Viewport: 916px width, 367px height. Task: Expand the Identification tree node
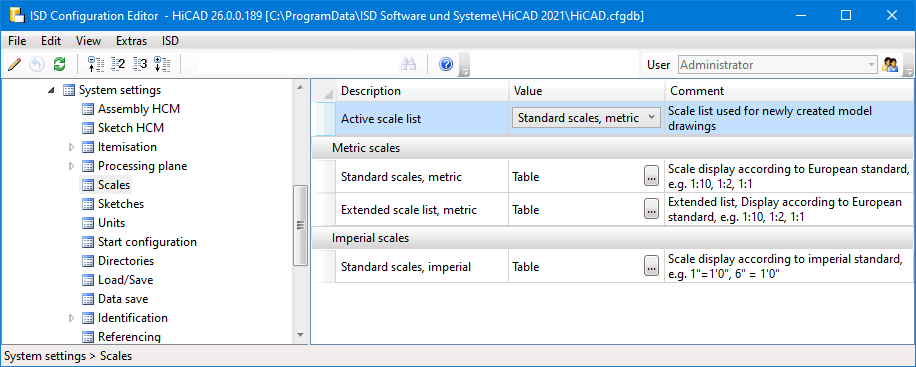[72, 318]
